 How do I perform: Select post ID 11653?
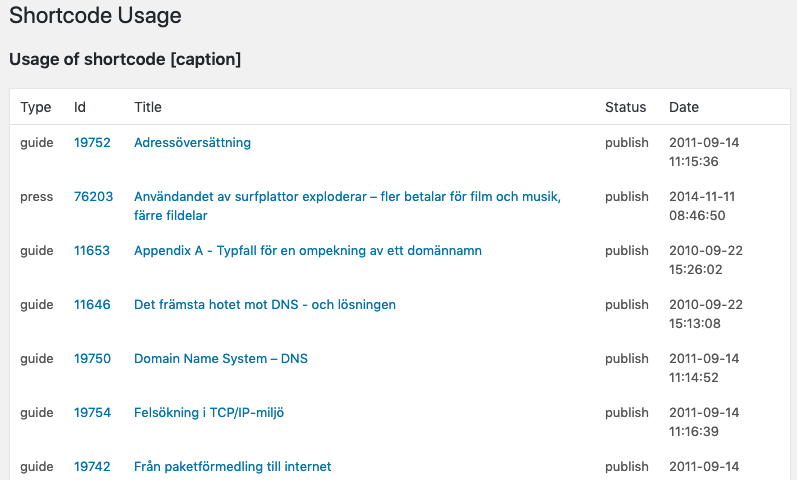91,250
